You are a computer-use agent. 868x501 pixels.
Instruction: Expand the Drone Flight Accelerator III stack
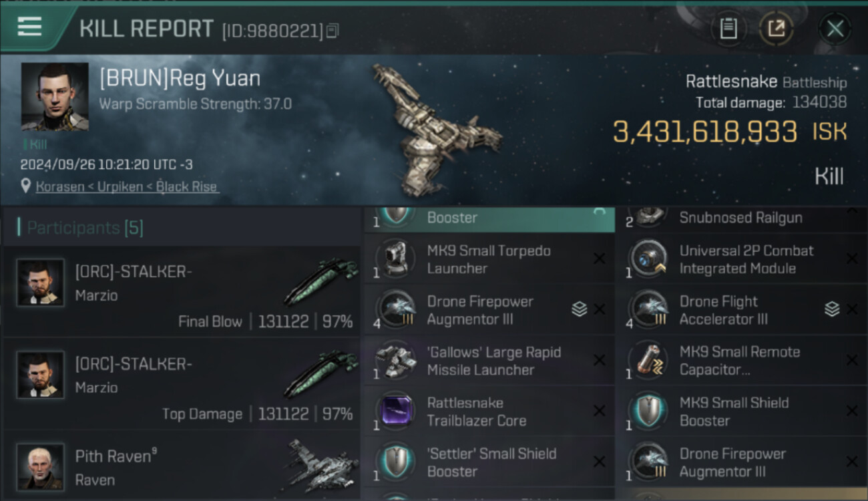coord(831,309)
